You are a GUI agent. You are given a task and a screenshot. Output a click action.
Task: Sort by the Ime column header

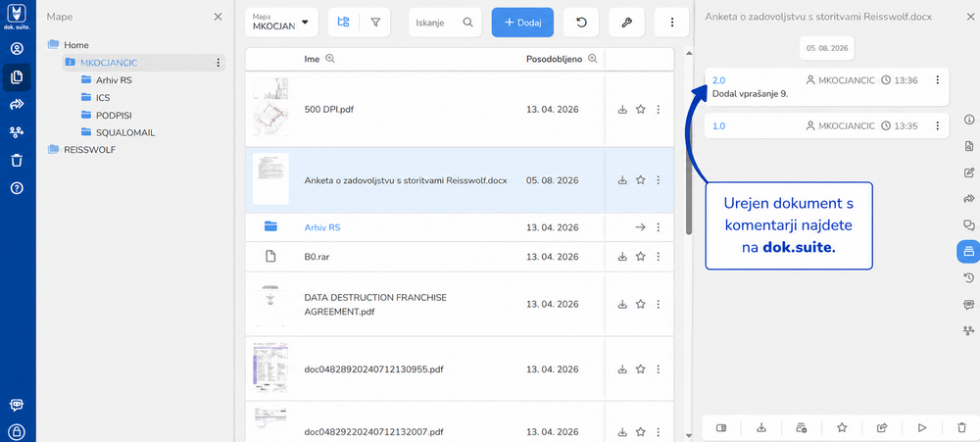click(x=312, y=59)
